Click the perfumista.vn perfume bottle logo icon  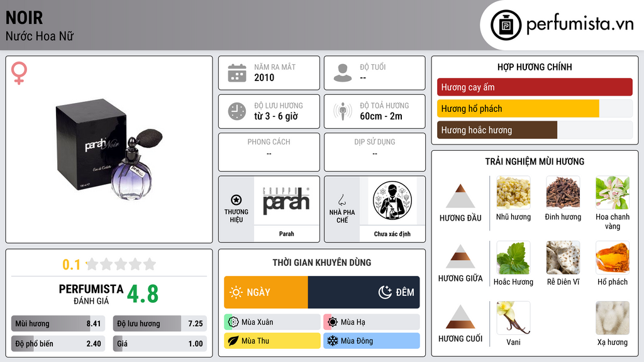click(x=506, y=25)
